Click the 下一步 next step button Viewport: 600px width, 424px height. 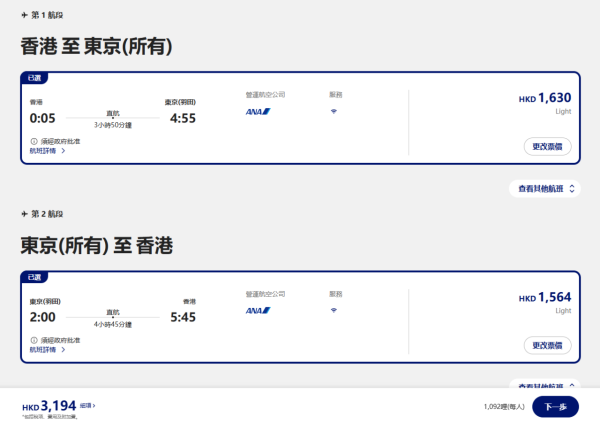point(555,406)
